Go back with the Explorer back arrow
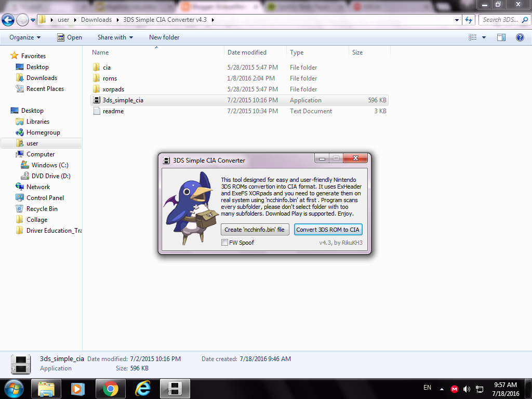The image size is (532, 399). click(x=8, y=20)
